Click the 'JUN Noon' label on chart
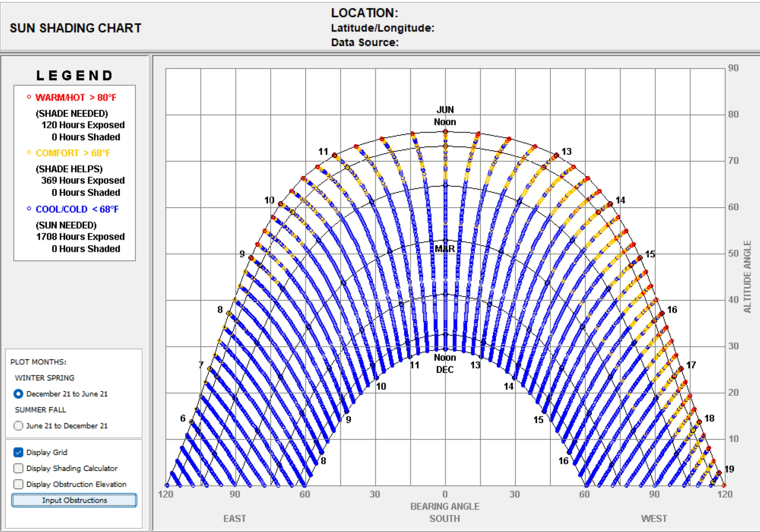 coord(445,116)
